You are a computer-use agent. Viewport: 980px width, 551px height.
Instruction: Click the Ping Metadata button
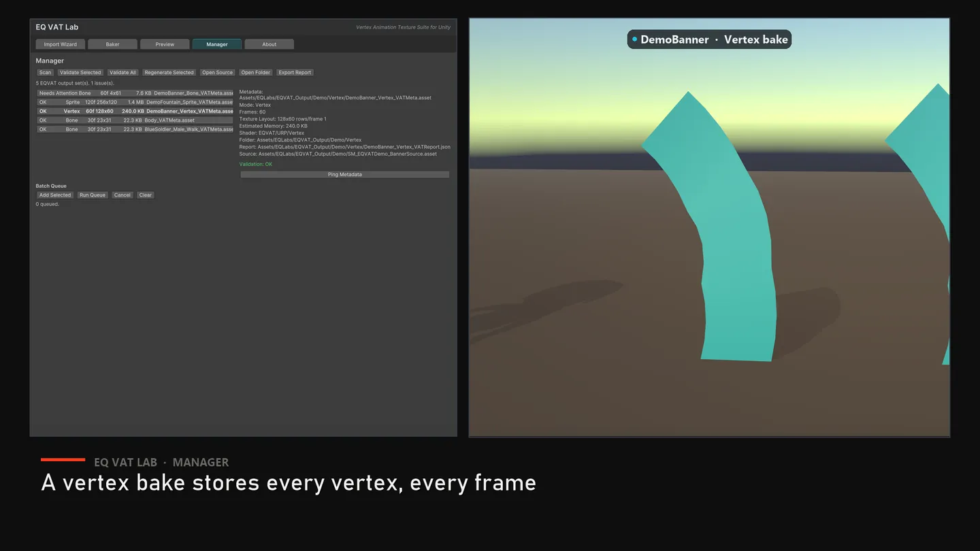click(345, 175)
